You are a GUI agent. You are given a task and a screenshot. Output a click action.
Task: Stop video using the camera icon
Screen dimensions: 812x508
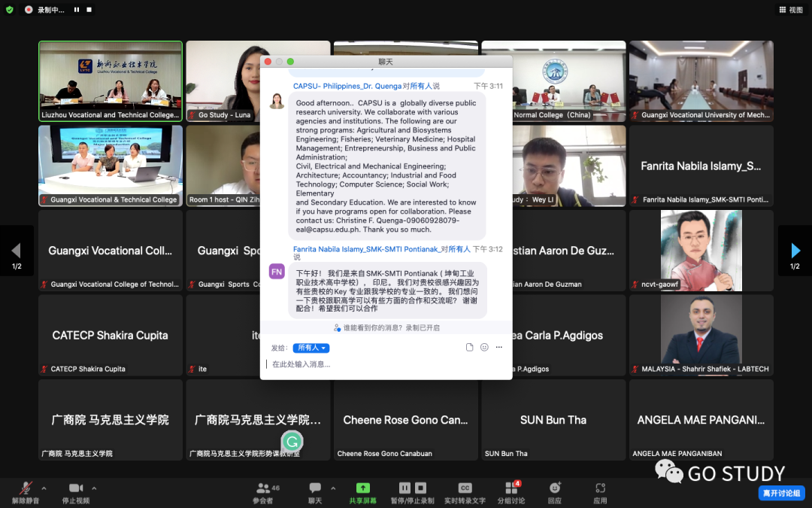[76, 488]
